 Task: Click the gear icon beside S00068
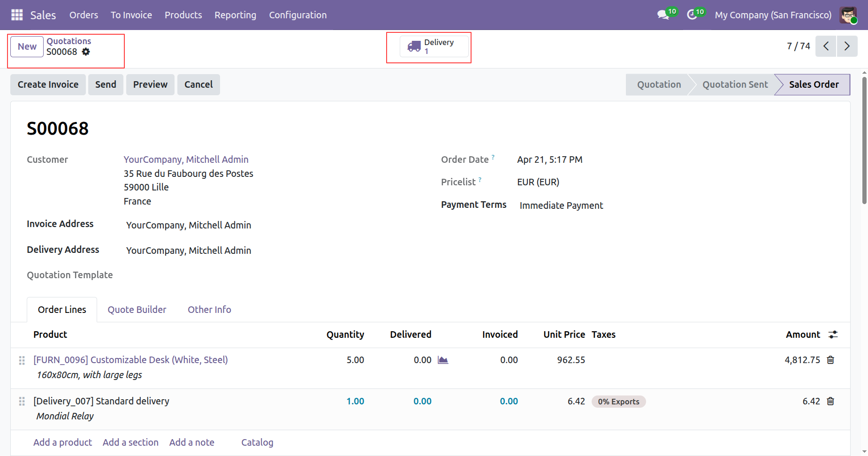[x=86, y=52]
